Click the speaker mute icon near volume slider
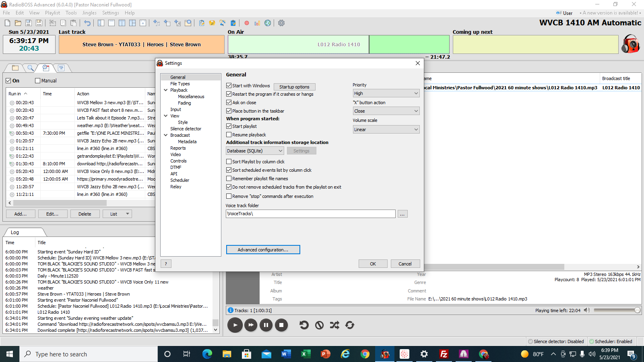The width and height of the screenshot is (644, 362). click(587, 310)
